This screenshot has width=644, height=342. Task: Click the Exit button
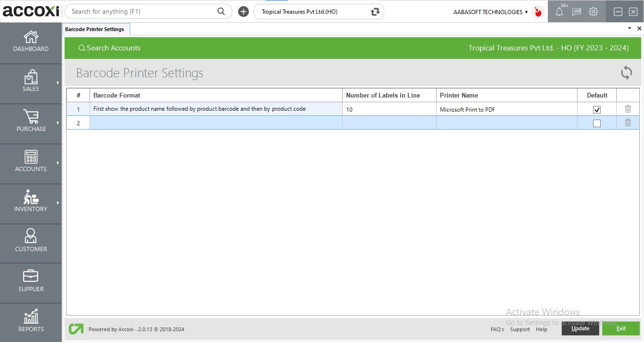(620, 328)
